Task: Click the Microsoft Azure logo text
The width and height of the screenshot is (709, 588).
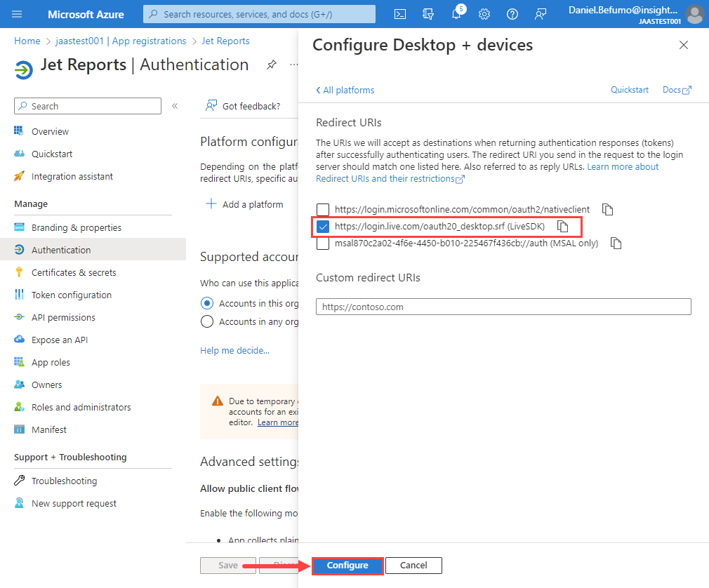Action: point(86,15)
